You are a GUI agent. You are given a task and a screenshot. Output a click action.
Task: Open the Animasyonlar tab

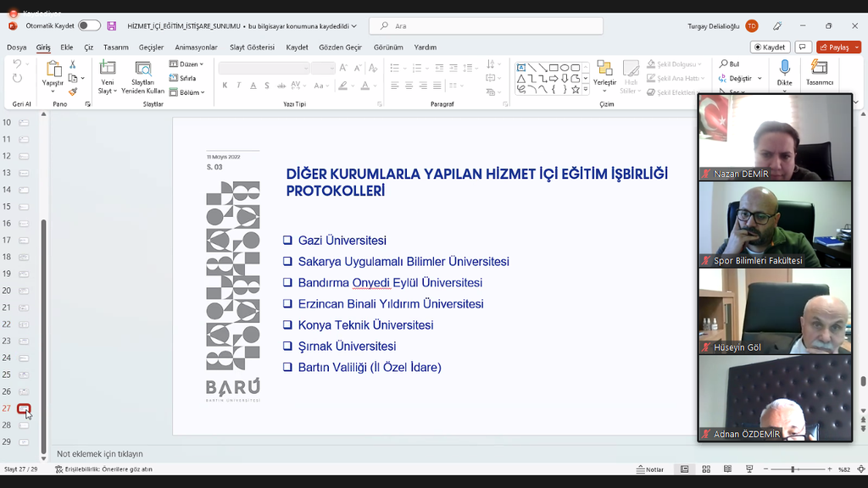(196, 47)
